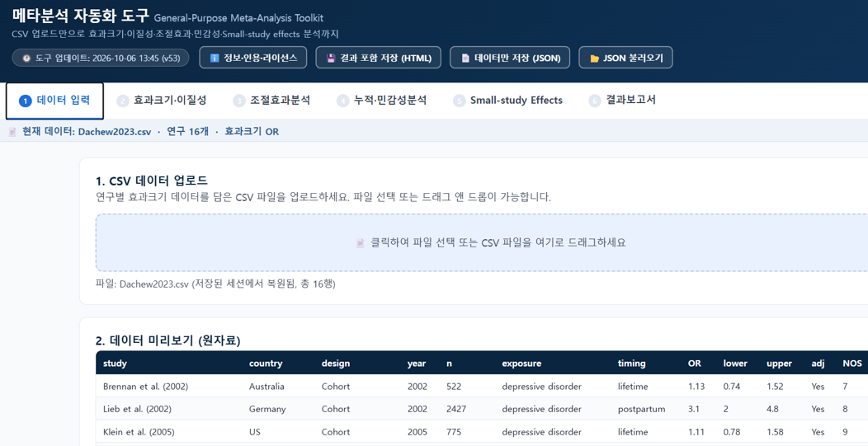The image size is (868, 446).
Task: Click the NOS value 9
Action: pos(845,432)
